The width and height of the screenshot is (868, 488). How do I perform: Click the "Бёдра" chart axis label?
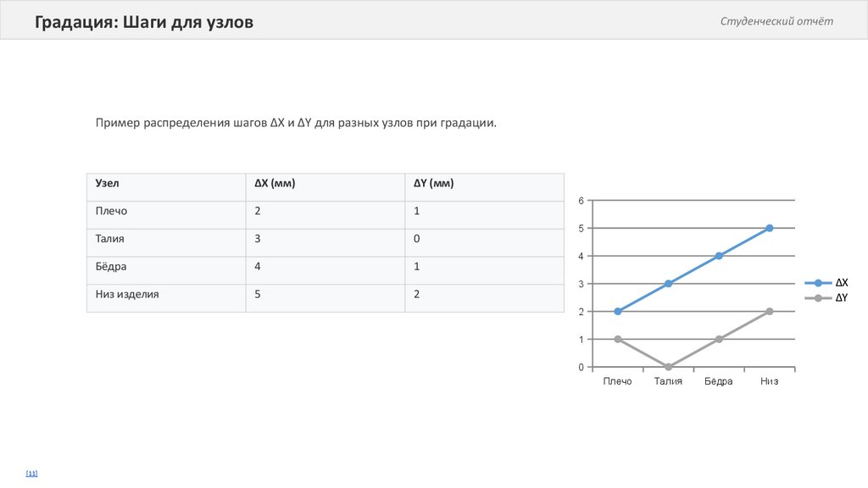point(718,382)
